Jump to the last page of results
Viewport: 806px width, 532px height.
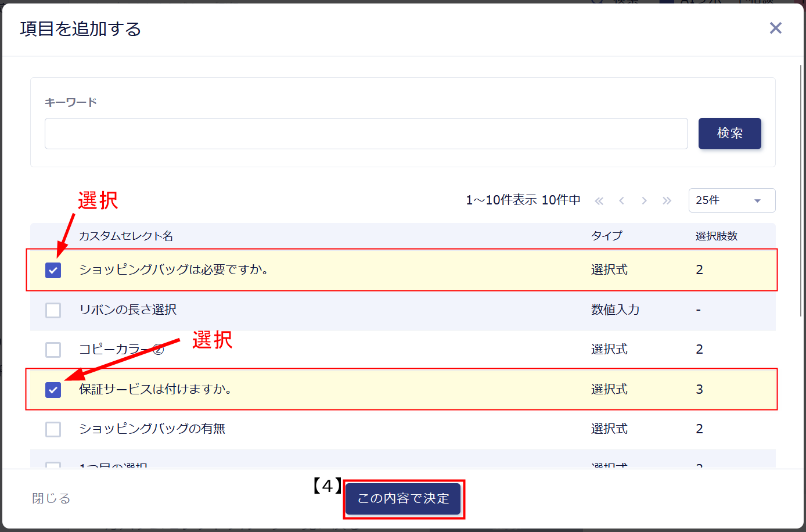point(667,201)
